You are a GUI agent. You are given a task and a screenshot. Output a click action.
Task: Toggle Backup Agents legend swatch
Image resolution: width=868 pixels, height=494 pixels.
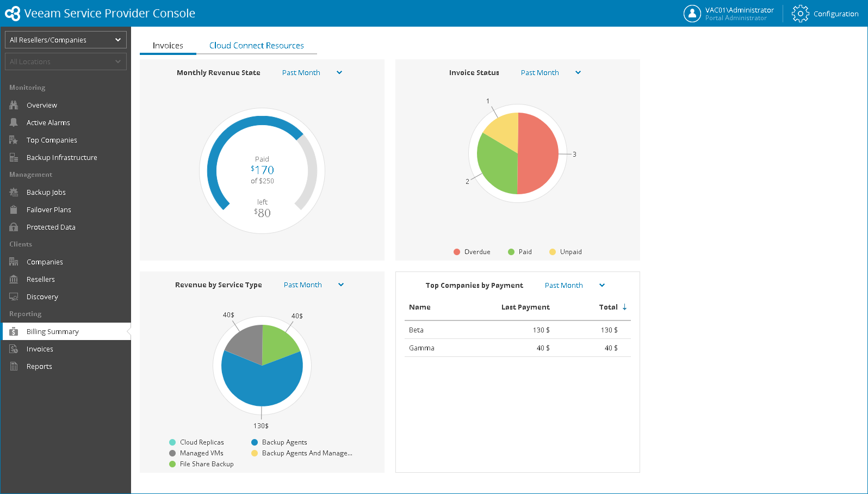point(255,442)
